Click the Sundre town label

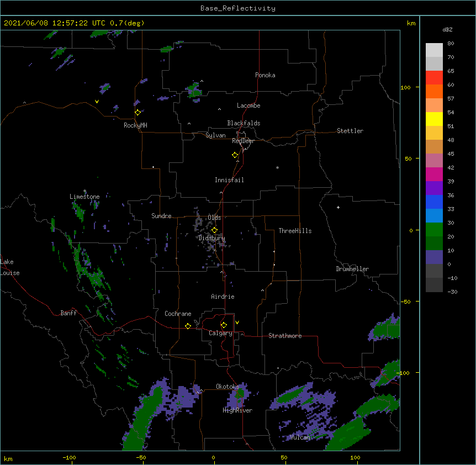coord(161,216)
